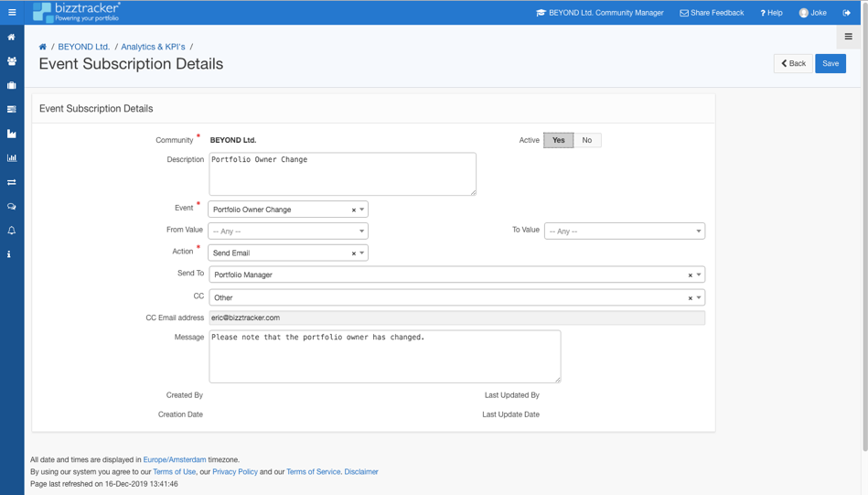Open the Send To dropdown
Image resolution: width=868 pixels, height=495 pixels.
click(x=456, y=274)
